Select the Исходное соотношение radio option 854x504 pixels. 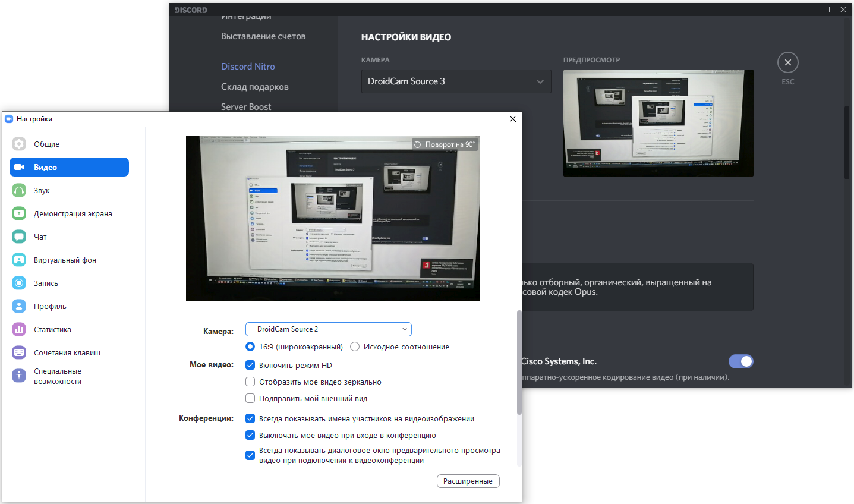pos(355,346)
